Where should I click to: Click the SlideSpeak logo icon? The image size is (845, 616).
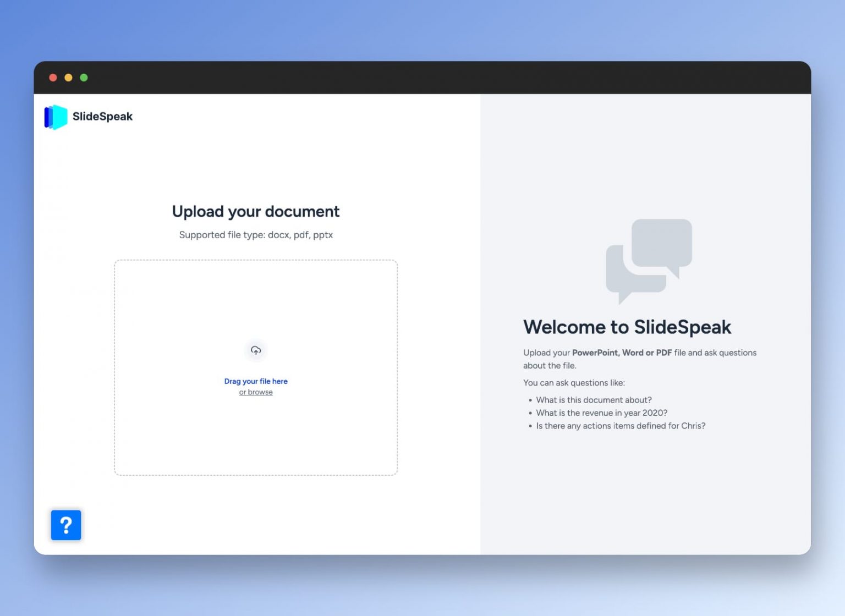[56, 117]
